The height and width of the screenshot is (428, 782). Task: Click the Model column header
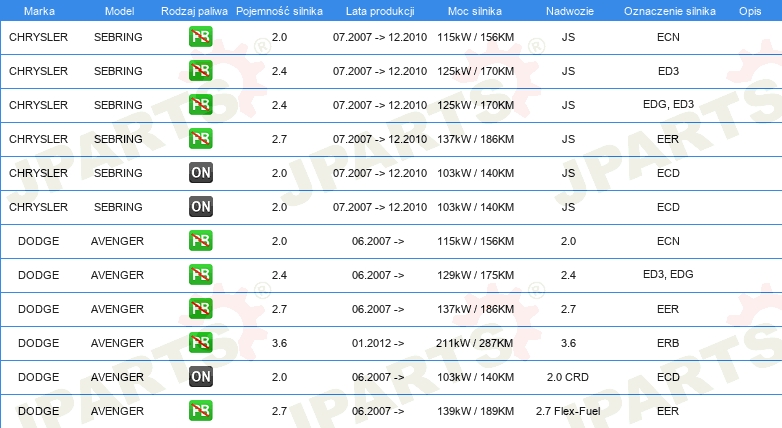pyautogui.click(x=119, y=11)
